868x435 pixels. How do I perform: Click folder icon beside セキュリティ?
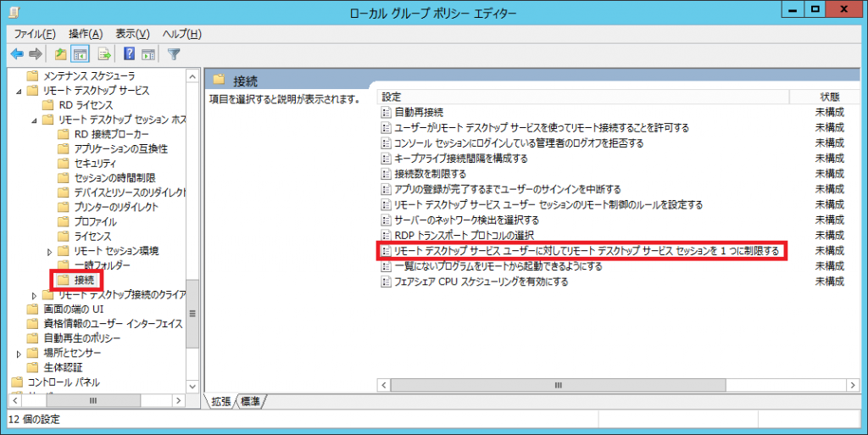click(x=64, y=164)
